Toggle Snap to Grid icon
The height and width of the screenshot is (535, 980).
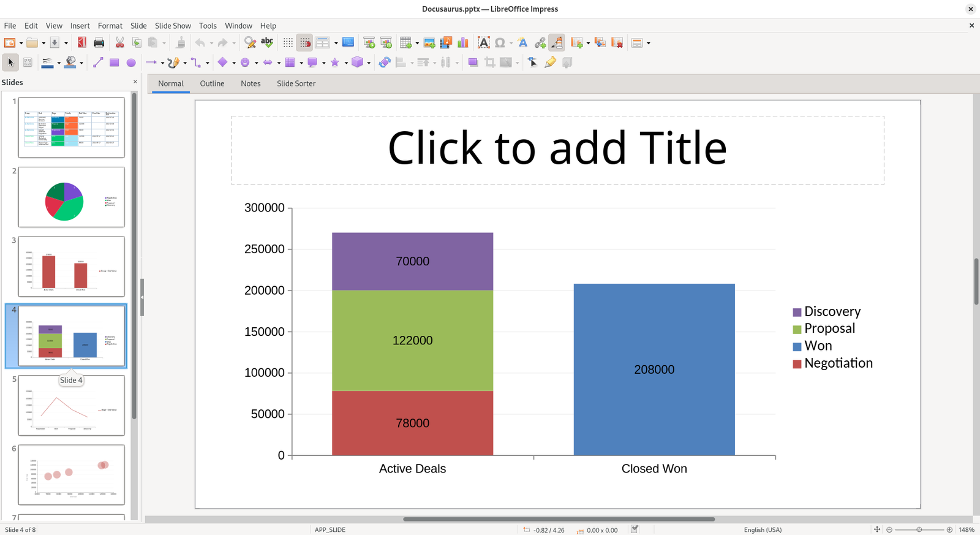point(304,42)
